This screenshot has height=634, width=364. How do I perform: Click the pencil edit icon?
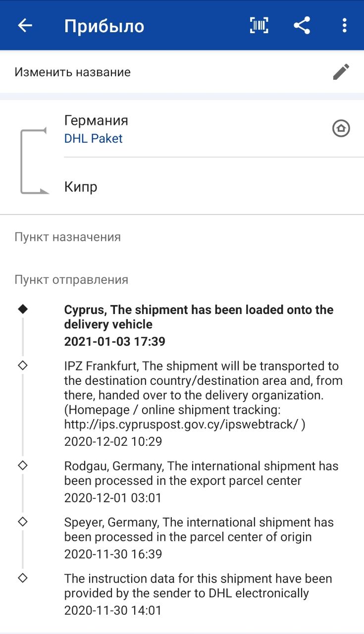coord(341,72)
